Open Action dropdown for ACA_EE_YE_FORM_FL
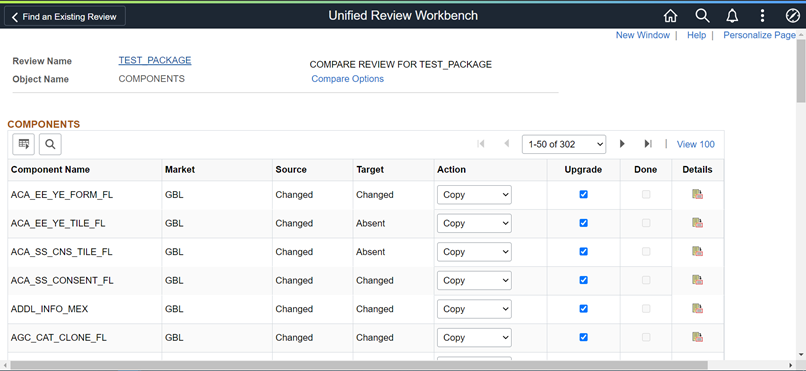806x371 pixels. pyautogui.click(x=474, y=195)
